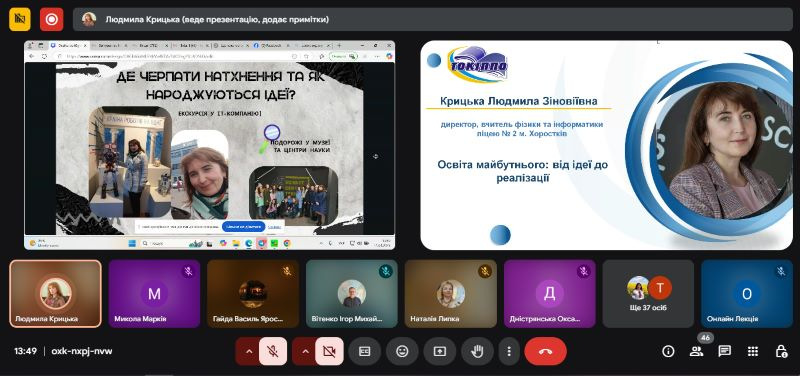Open chat with everyone panel

[724, 351]
